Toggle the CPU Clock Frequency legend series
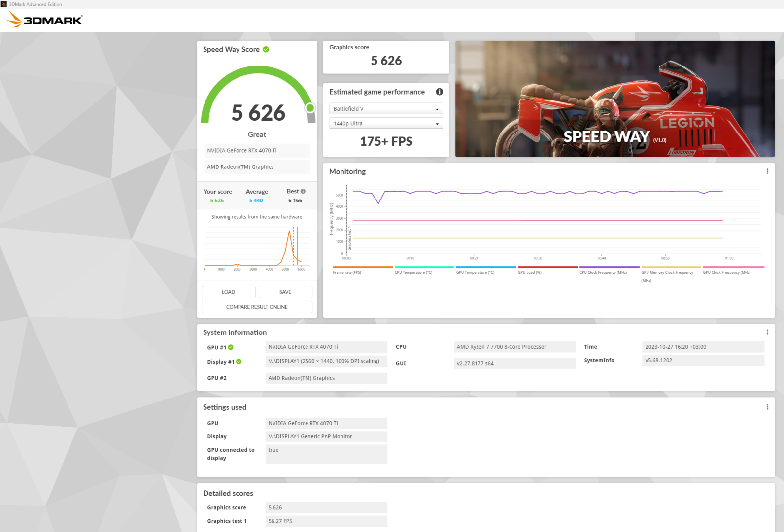Image resolution: width=784 pixels, height=532 pixels. [x=609, y=270]
